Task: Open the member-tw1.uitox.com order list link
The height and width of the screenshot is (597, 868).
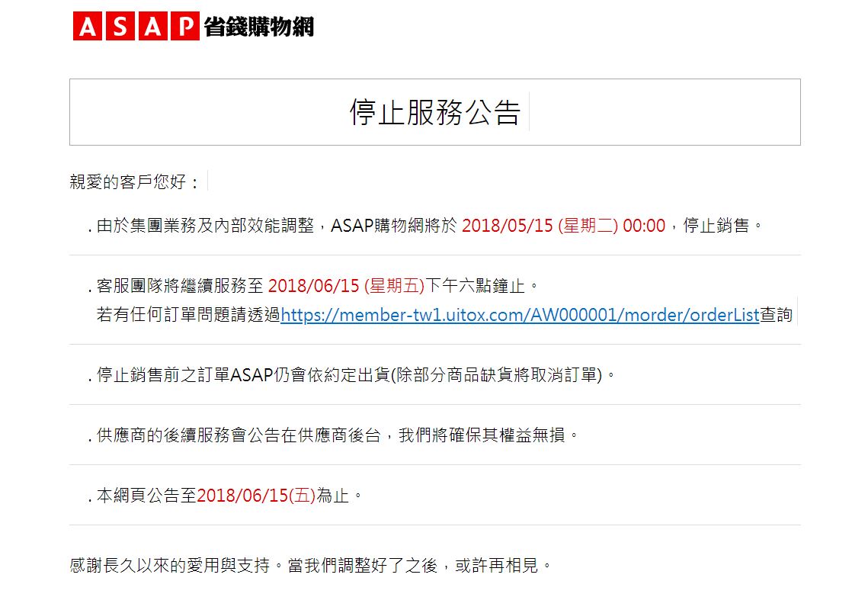Action: pos(520,315)
